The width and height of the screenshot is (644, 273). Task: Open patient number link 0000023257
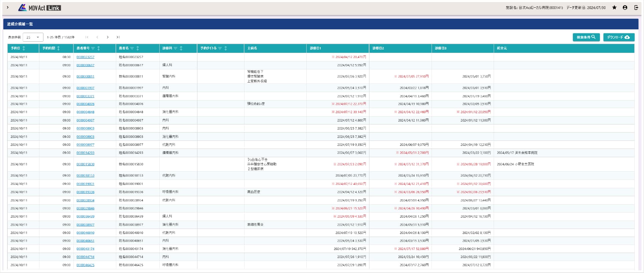pyautogui.click(x=85, y=57)
